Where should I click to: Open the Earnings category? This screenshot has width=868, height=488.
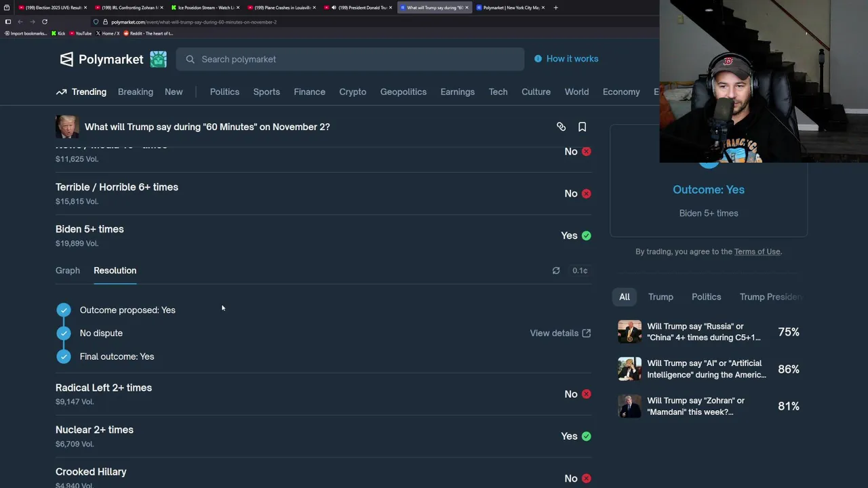458,91
